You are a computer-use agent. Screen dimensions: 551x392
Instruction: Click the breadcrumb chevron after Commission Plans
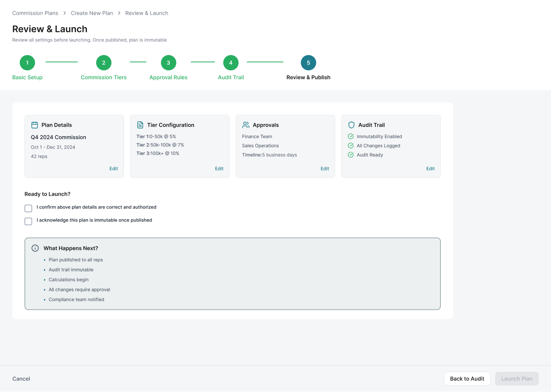tap(65, 13)
